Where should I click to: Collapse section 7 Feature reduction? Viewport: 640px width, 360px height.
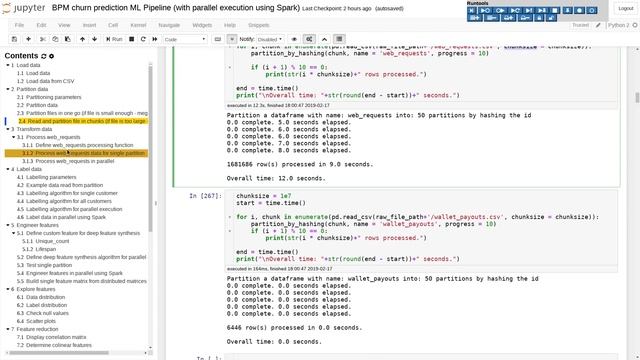[x=8, y=329]
